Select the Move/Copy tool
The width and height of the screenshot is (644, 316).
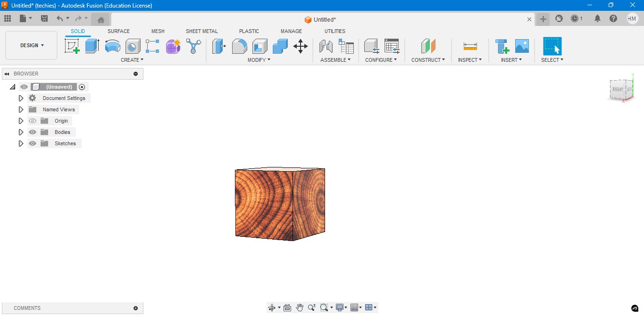tap(301, 46)
